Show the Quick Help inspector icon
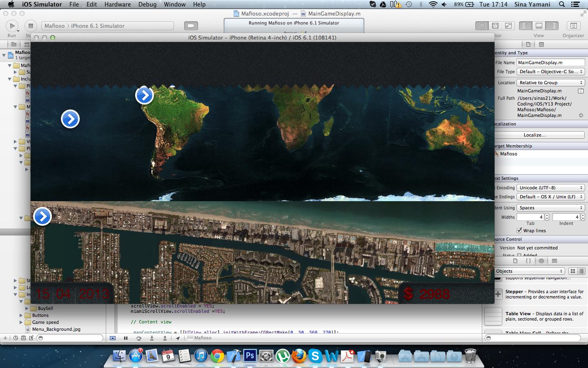588x368 pixels. [x=541, y=44]
